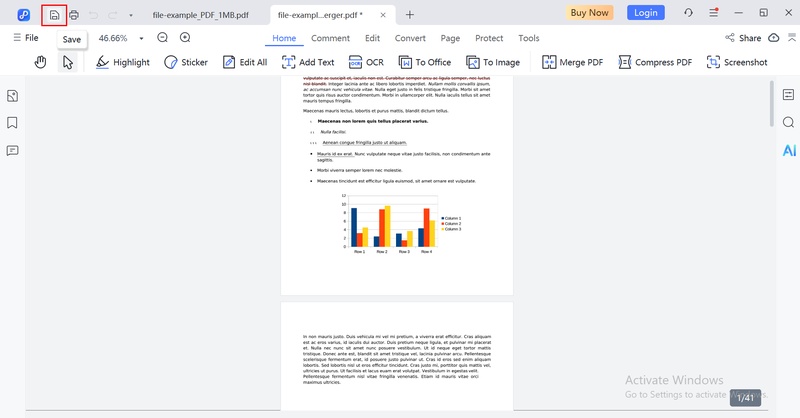Run OCR on document
Screen dimensions: 800x418
click(366, 62)
